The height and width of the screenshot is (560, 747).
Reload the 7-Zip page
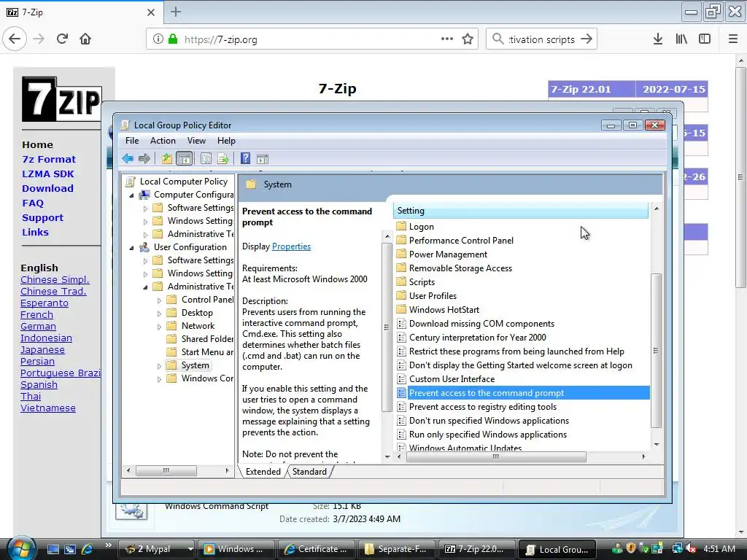point(62,39)
